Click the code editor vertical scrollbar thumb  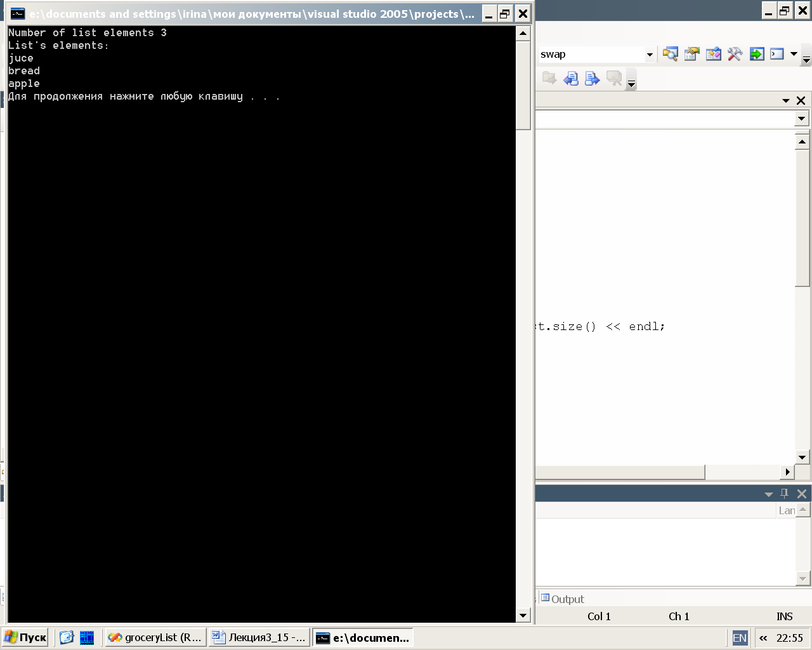click(802, 218)
